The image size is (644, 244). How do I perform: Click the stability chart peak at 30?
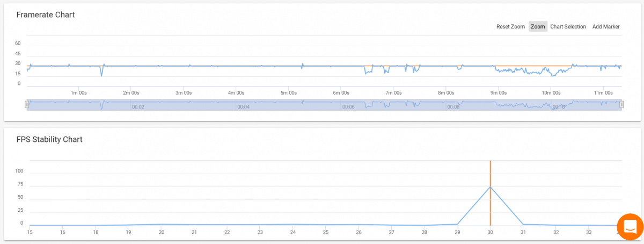490,186
